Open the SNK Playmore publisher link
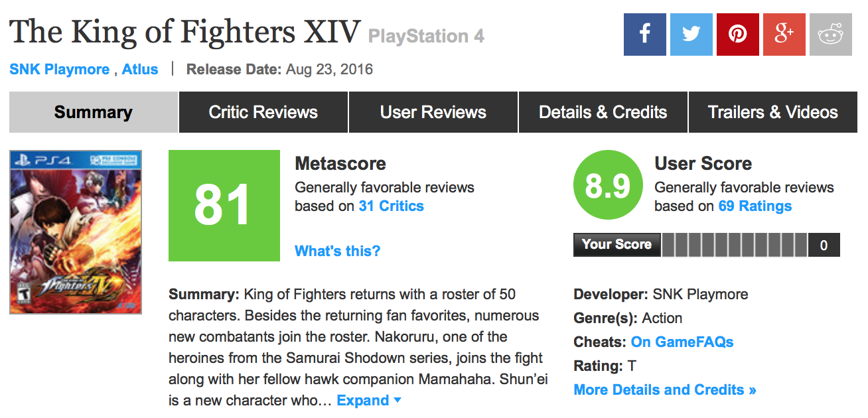The width and height of the screenshot is (868, 418). [x=59, y=69]
